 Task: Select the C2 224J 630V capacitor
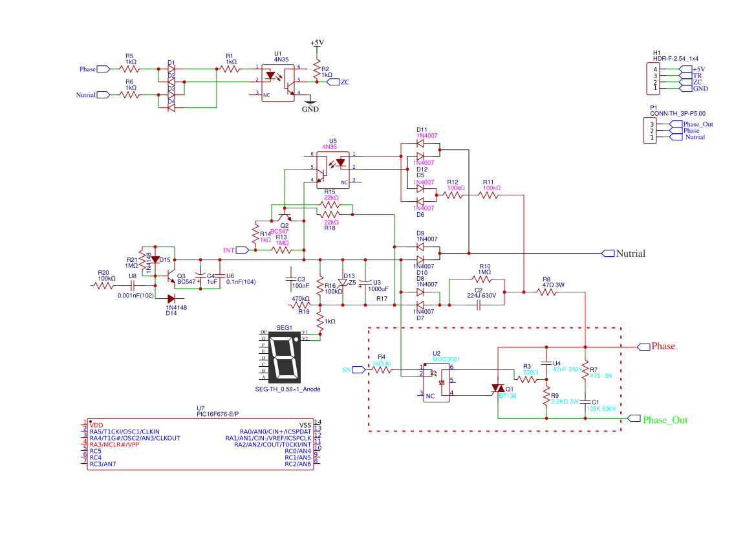(479, 304)
